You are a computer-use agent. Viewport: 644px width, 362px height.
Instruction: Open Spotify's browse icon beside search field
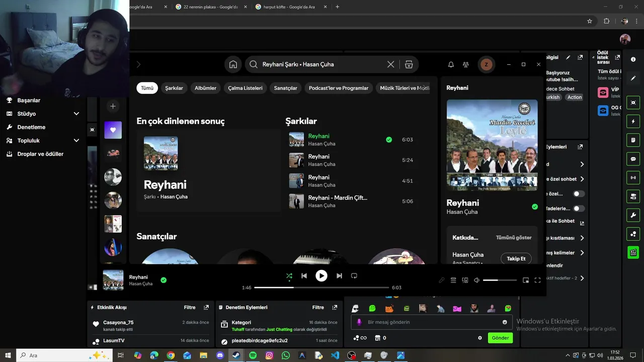tap(409, 64)
